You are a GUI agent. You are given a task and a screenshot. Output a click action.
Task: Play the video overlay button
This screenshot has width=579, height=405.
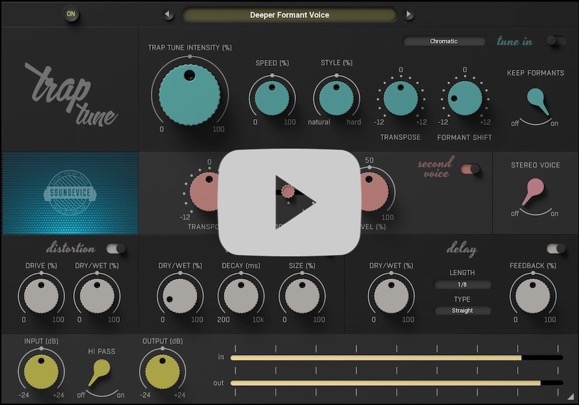pos(290,202)
